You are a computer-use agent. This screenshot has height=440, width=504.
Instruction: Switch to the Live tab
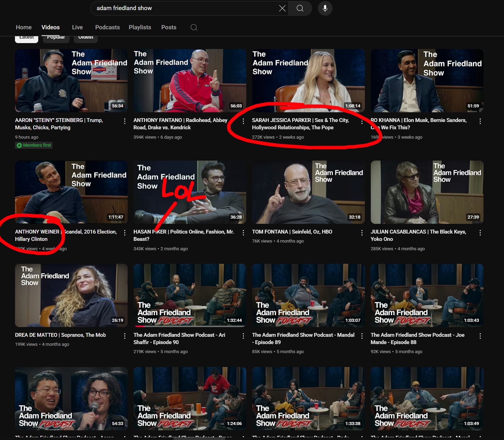(x=77, y=27)
